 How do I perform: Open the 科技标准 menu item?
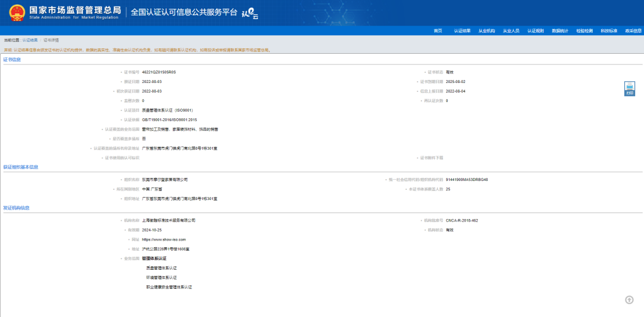(x=609, y=30)
